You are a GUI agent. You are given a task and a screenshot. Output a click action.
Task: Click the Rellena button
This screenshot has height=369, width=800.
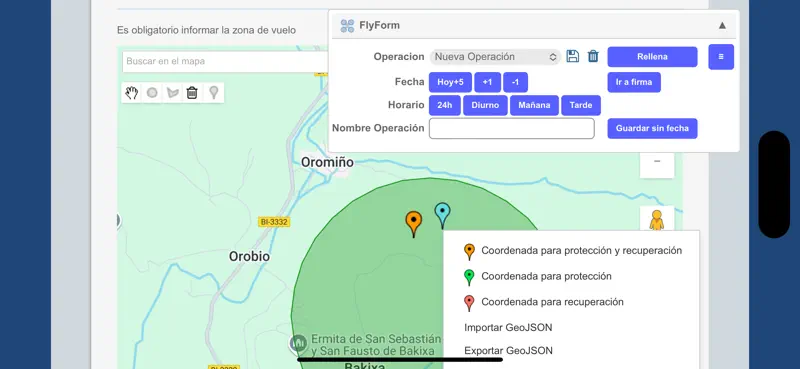point(652,57)
